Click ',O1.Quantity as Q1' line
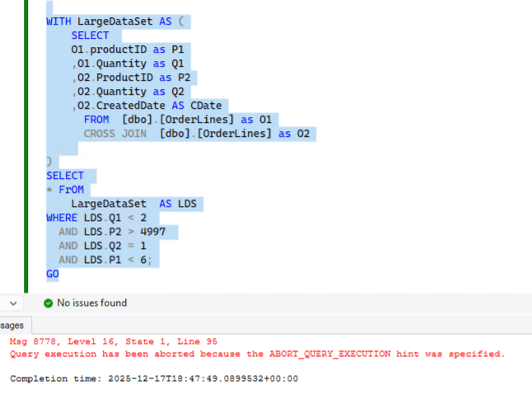The width and height of the screenshot is (532, 394). pos(128,63)
